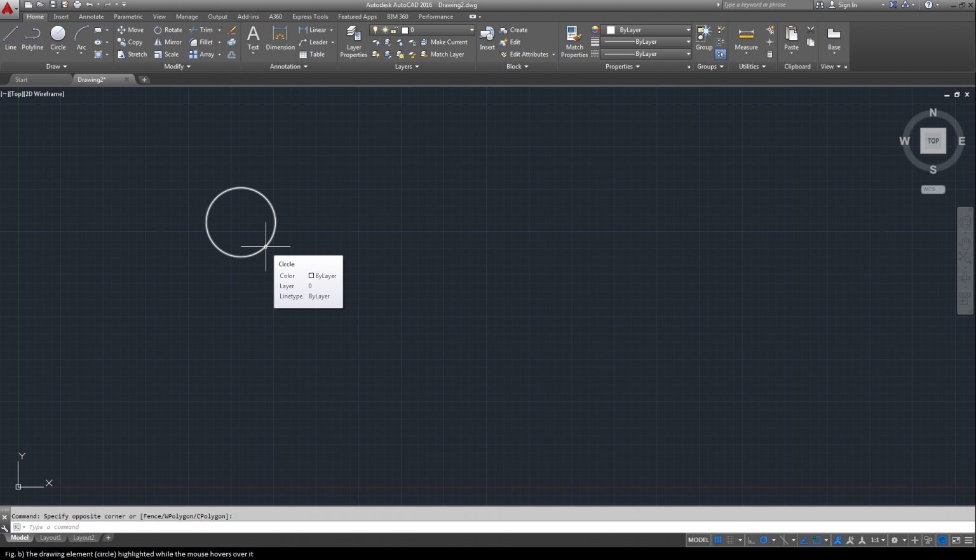Open the color wheel in Properties panel
The width and height of the screenshot is (976, 560).
pos(595,30)
